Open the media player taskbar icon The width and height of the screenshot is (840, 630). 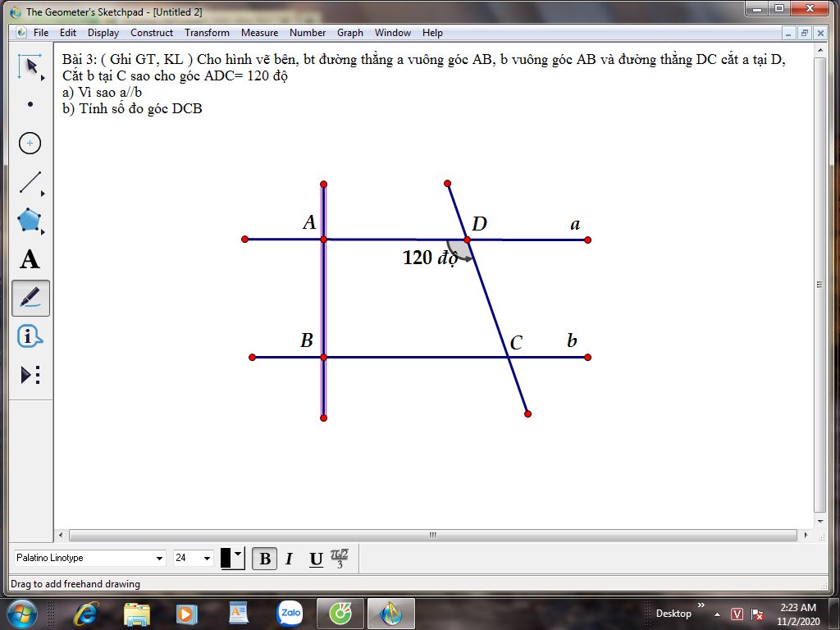click(x=187, y=614)
